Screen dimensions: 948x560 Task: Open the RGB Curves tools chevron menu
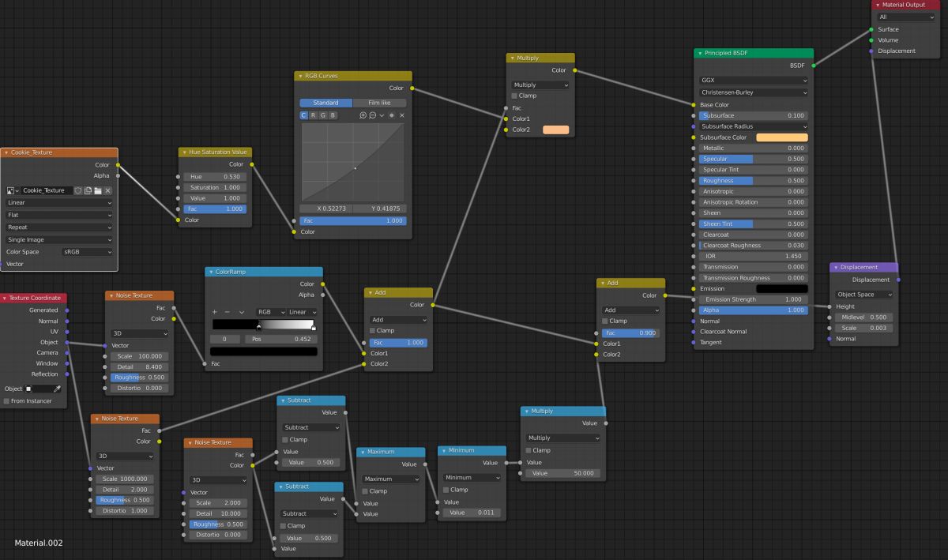(x=382, y=115)
